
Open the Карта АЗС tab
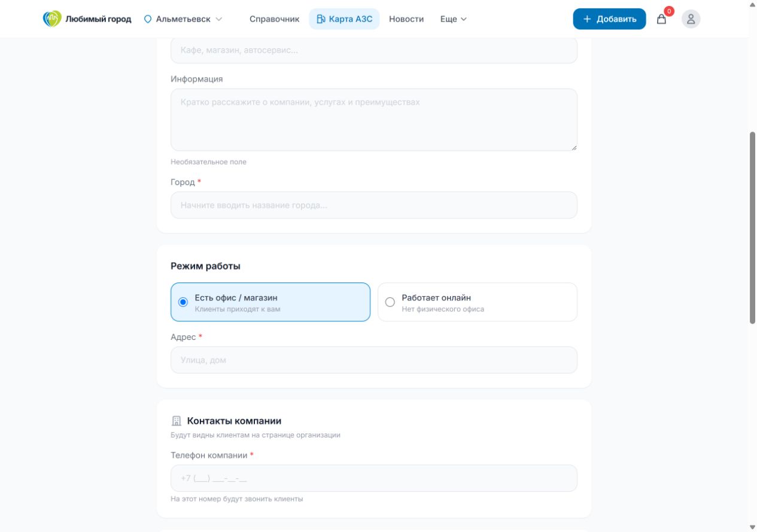pos(344,19)
